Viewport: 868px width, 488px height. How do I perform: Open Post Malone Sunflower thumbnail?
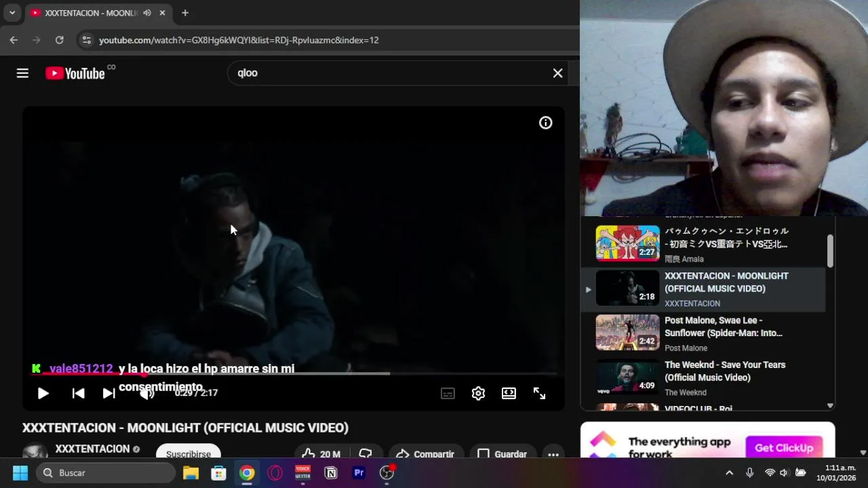click(627, 332)
